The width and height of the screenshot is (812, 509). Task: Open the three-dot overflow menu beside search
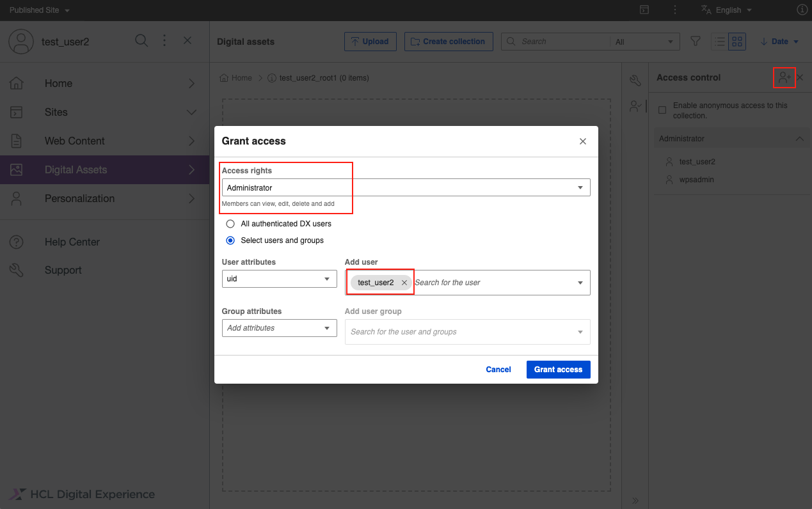(164, 40)
